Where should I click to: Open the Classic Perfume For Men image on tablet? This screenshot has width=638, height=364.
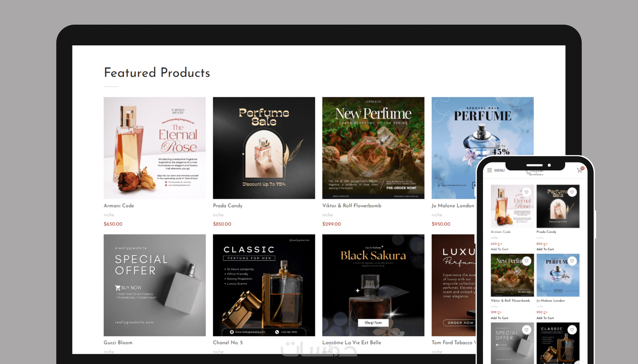tap(264, 285)
